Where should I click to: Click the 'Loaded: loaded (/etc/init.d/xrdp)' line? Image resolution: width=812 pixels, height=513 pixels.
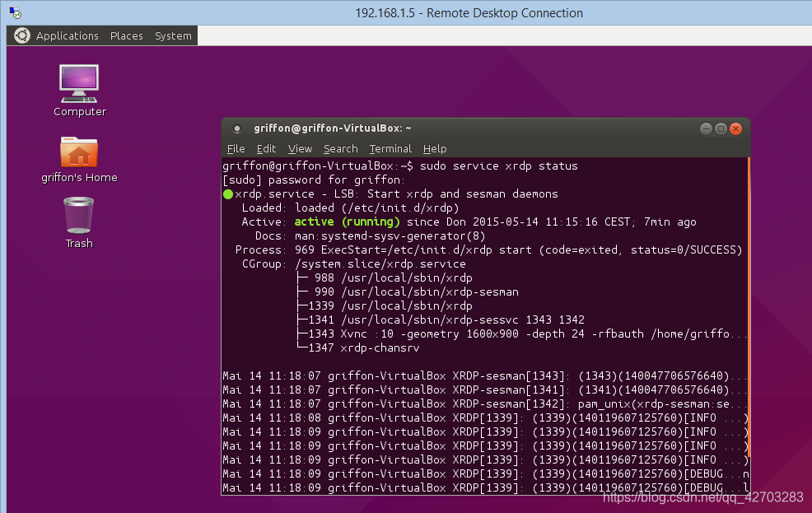(x=351, y=208)
